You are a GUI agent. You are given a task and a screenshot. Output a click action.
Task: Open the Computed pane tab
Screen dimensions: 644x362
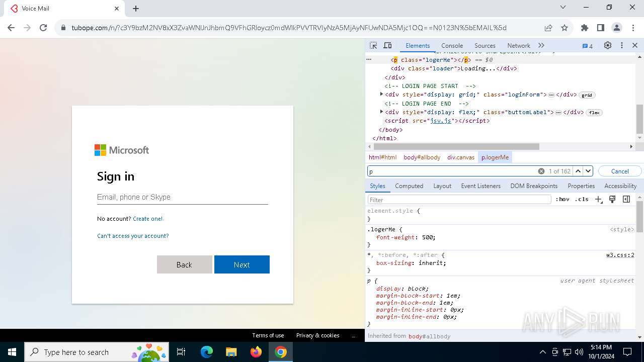pyautogui.click(x=409, y=186)
